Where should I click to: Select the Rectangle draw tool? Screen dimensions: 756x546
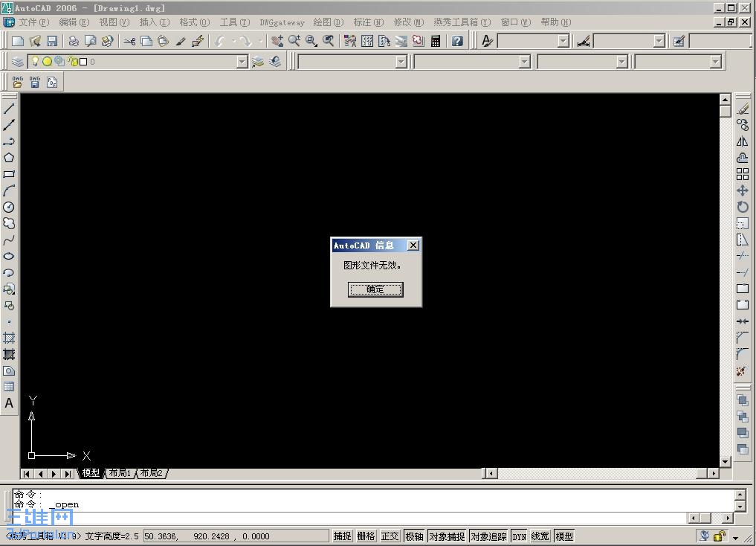[x=9, y=174]
